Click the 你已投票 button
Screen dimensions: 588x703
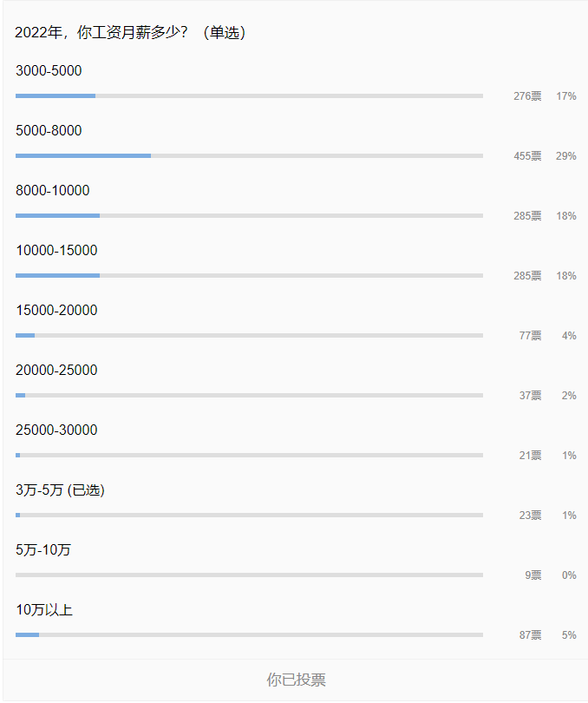tap(296, 680)
